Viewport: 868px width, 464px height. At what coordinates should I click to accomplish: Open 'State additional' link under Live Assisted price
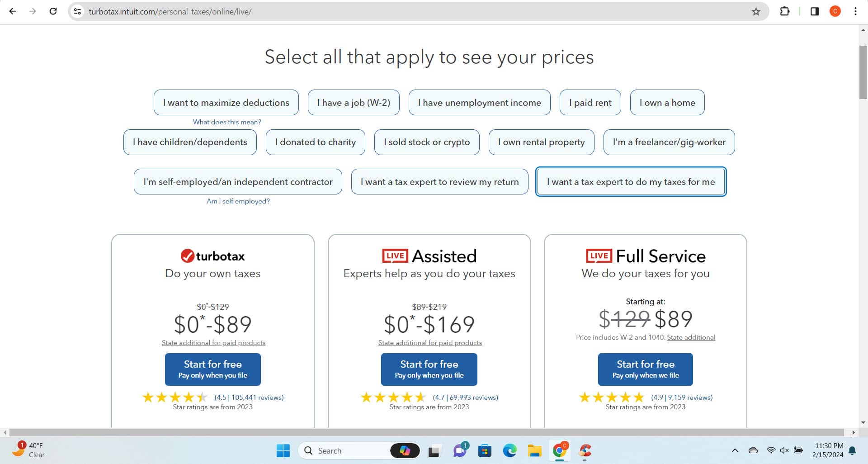click(x=430, y=343)
